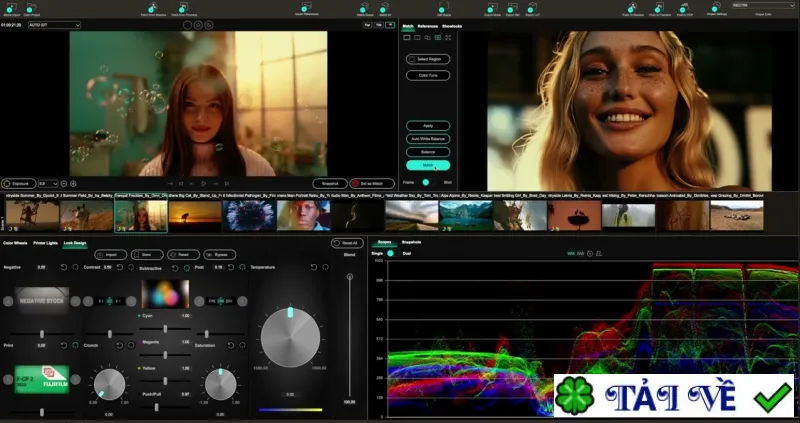Open a project with Open Project icon
Image resolution: width=800 pixels, height=423 pixels.
click(x=31, y=7)
